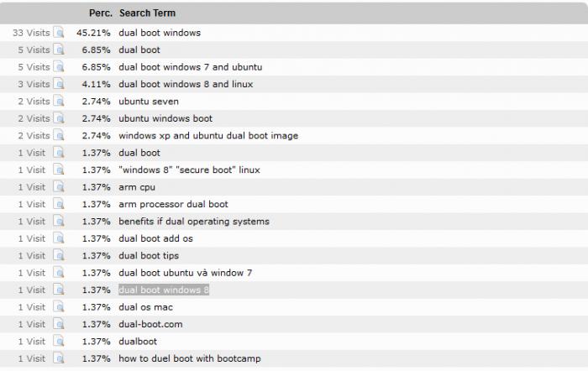
Task: Open details icon beside 'arm cpu'
Action: coord(59,187)
